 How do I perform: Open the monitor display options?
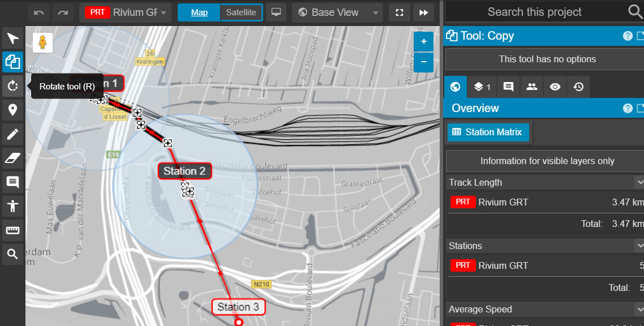coord(276,12)
